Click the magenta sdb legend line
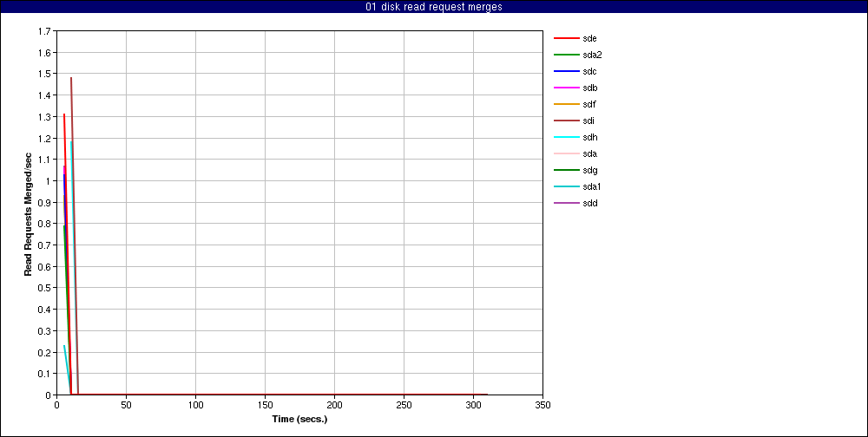This screenshot has height=437, width=868. pyautogui.click(x=566, y=88)
